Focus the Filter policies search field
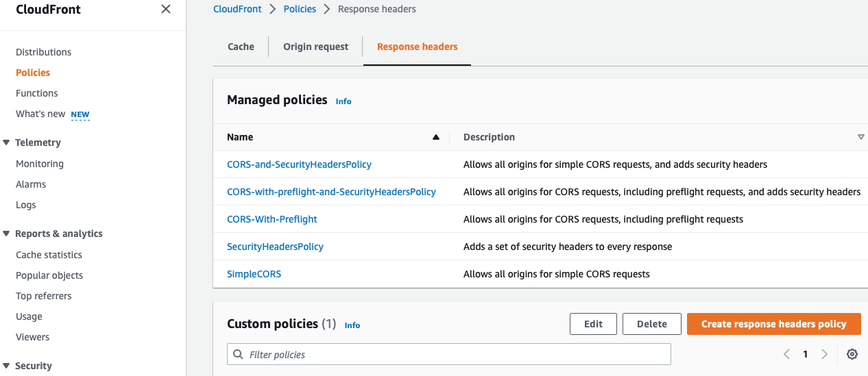The width and height of the screenshot is (868, 376). (x=449, y=354)
